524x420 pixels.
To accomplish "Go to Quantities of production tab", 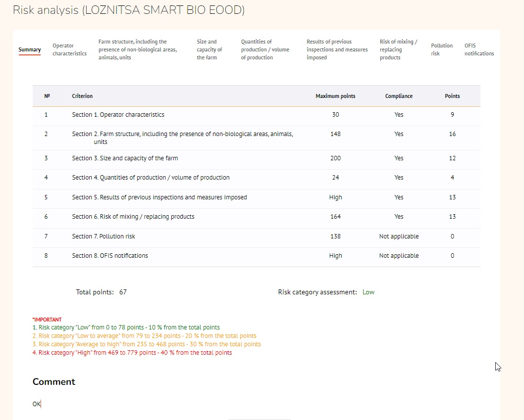I will click(x=265, y=49).
